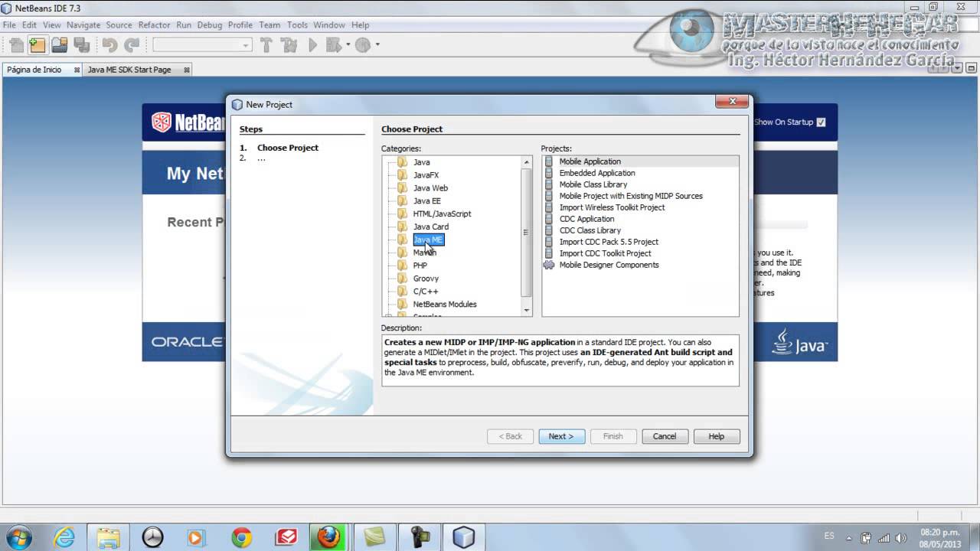Choose Mobile Application project type
The width and height of the screenshot is (980, 551).
click(590, 161)
